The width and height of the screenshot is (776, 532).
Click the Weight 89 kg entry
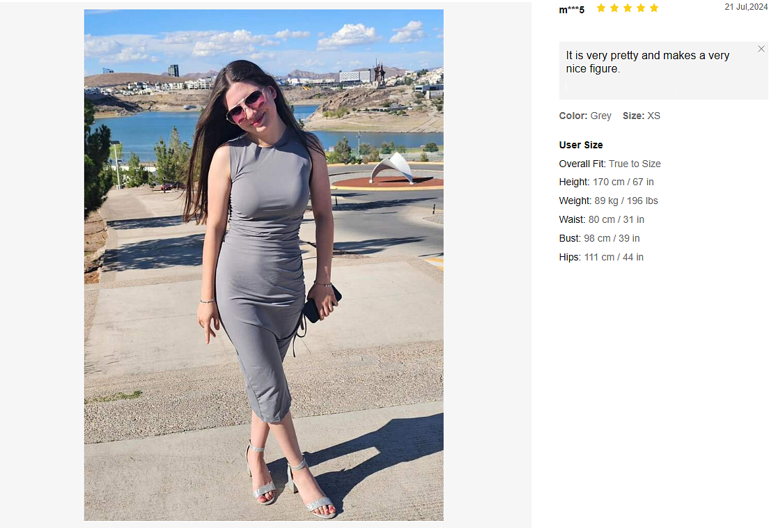[x=608, y=201]
